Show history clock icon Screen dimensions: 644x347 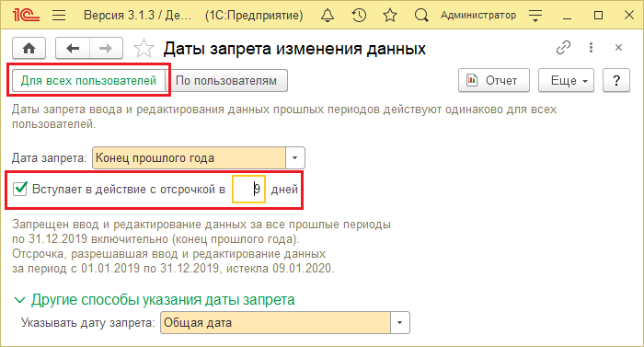359,16
